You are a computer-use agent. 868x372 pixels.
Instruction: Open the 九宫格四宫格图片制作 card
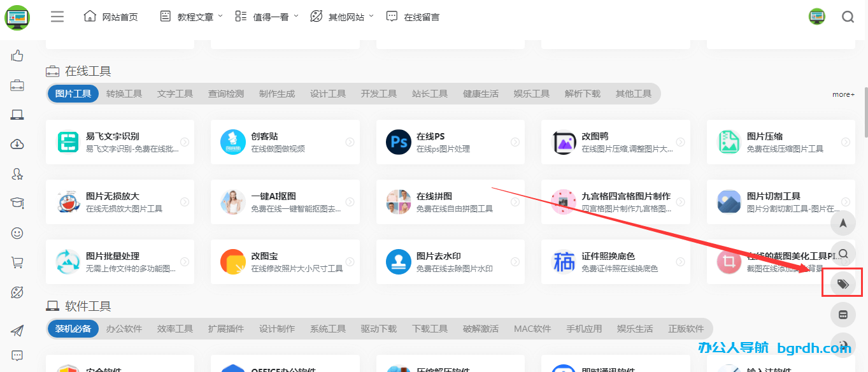tap(616, 201)
